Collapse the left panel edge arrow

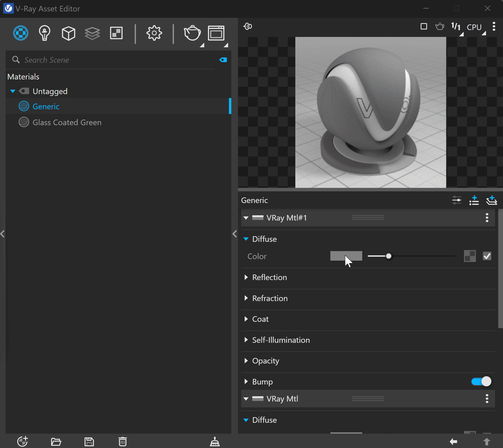coord(2,234)
